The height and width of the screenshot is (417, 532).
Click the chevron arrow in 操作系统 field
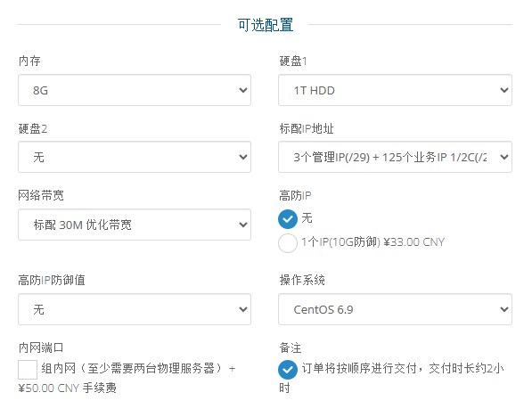(x=504, y=309)
